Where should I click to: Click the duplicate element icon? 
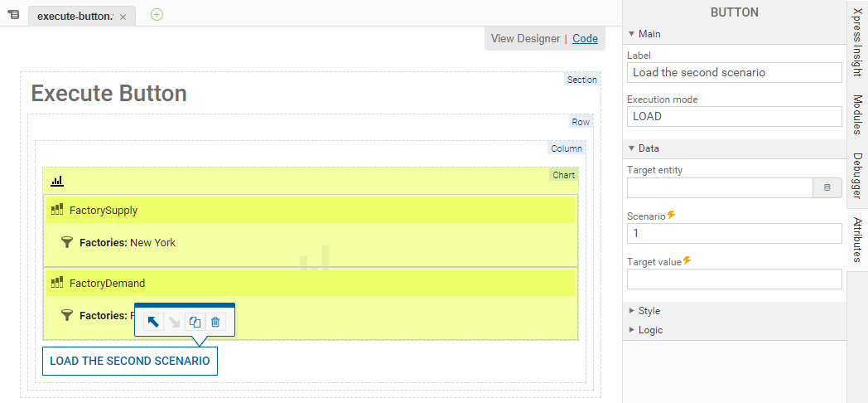(x=195, y=322)
